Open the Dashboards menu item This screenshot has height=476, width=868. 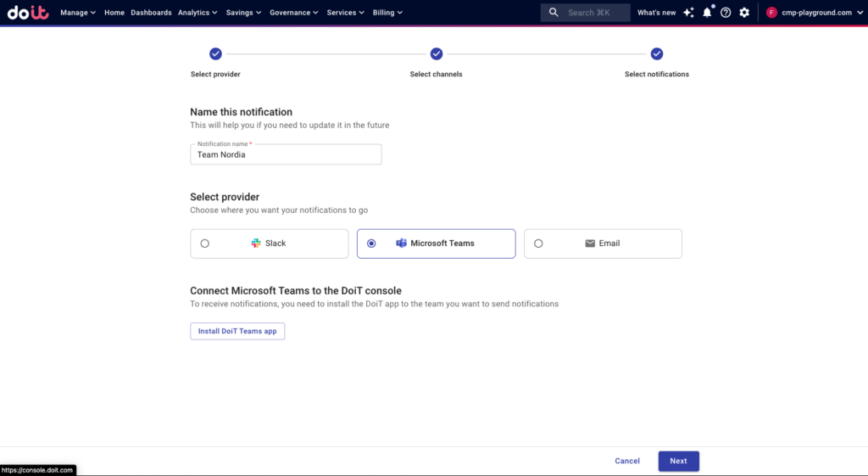pyautogui.click(x=151, y=13)
